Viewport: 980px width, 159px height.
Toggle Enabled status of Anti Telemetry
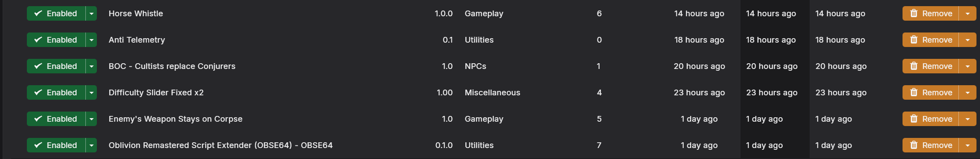point(56,40)
